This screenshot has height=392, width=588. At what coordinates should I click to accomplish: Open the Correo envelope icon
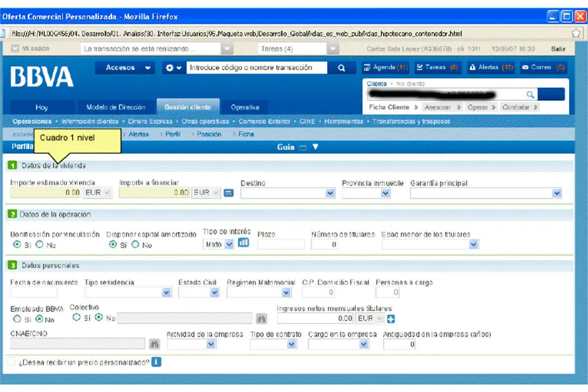point(525,67)
